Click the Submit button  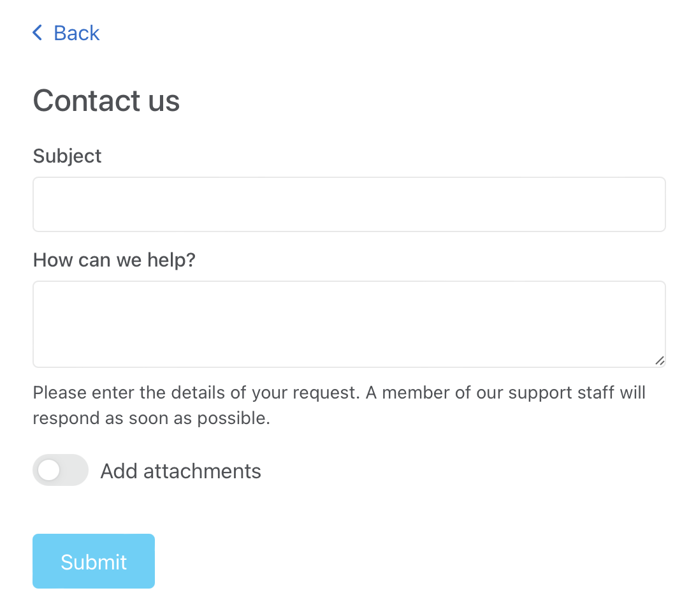point(93,561)
